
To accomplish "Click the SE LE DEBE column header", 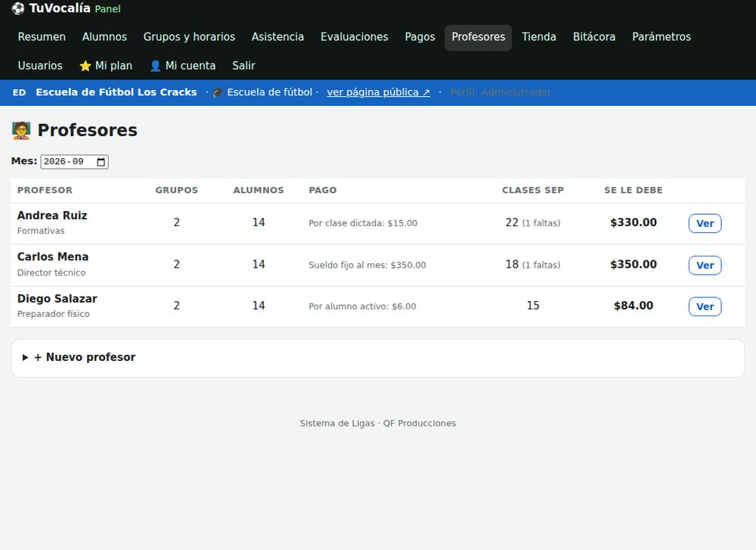I will (x=634, y=190).
